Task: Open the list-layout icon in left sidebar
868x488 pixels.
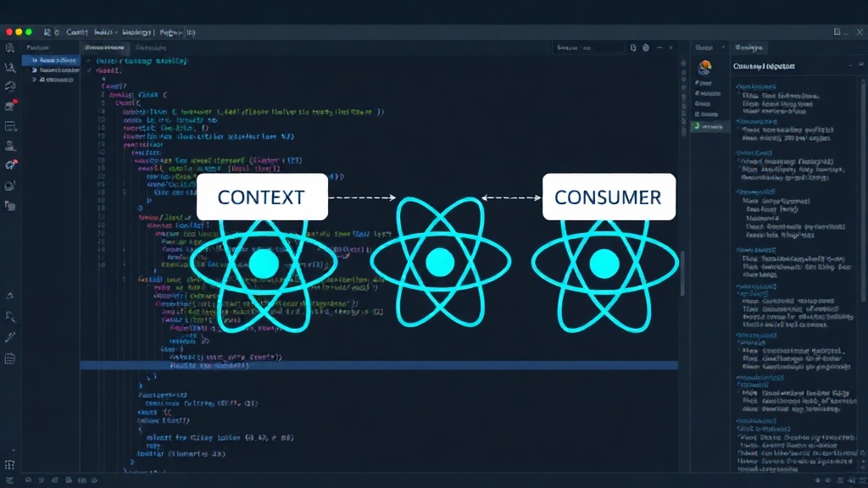Action: [10, 127]
